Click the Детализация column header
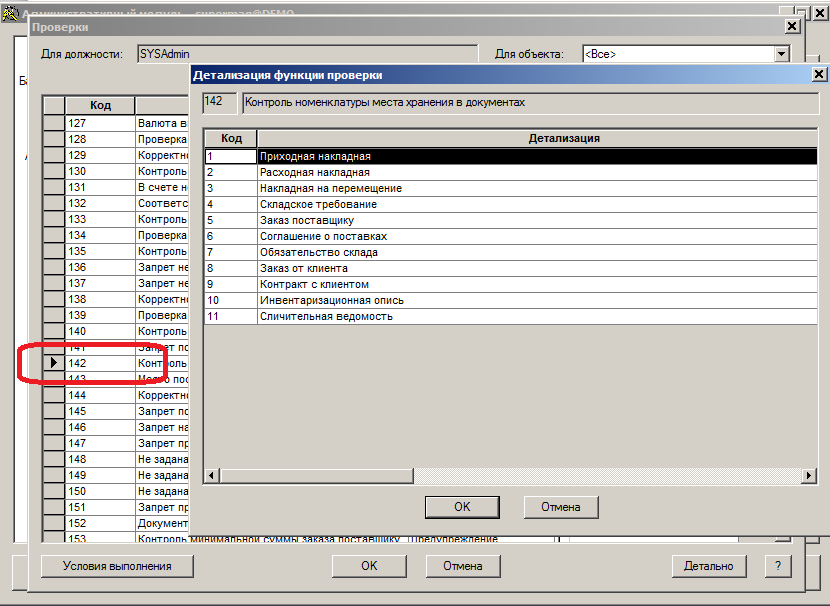This screenshot has height=606, width=830. (537, 139)
